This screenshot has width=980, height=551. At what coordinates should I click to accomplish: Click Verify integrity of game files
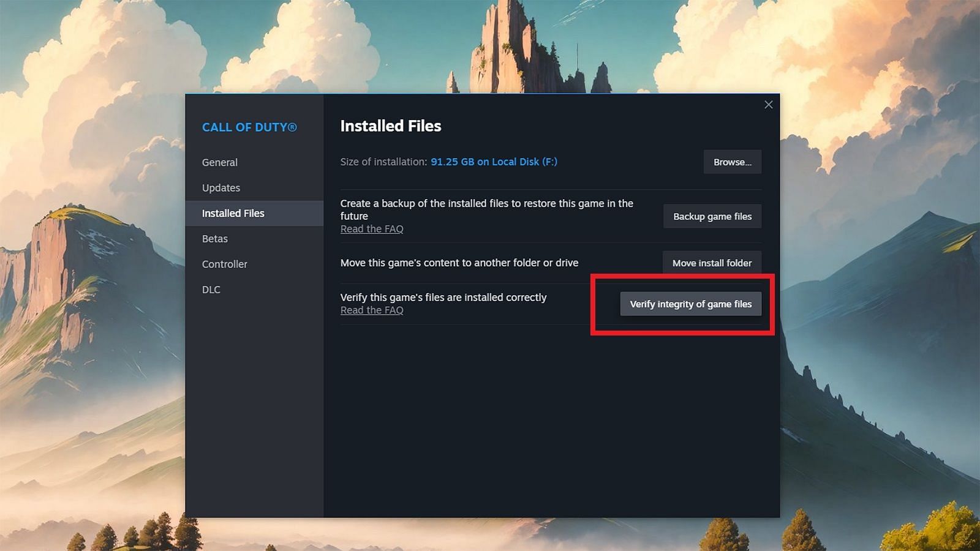point(691,304)
